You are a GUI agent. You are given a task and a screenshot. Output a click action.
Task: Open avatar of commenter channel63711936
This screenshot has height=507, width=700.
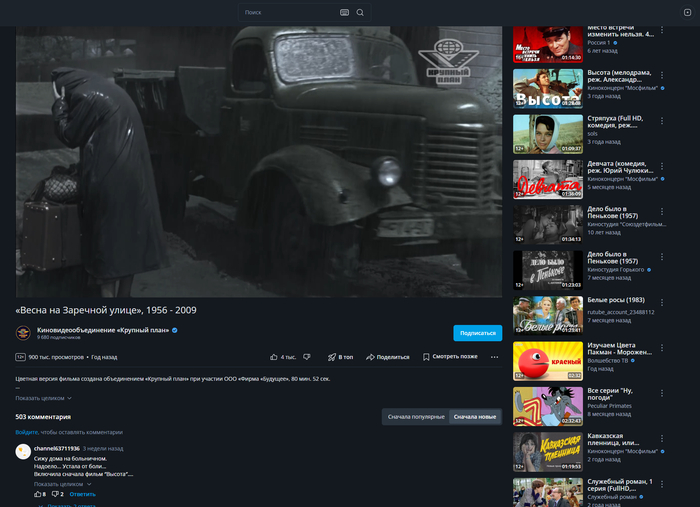pyautogui.click(x=23, y=452)
